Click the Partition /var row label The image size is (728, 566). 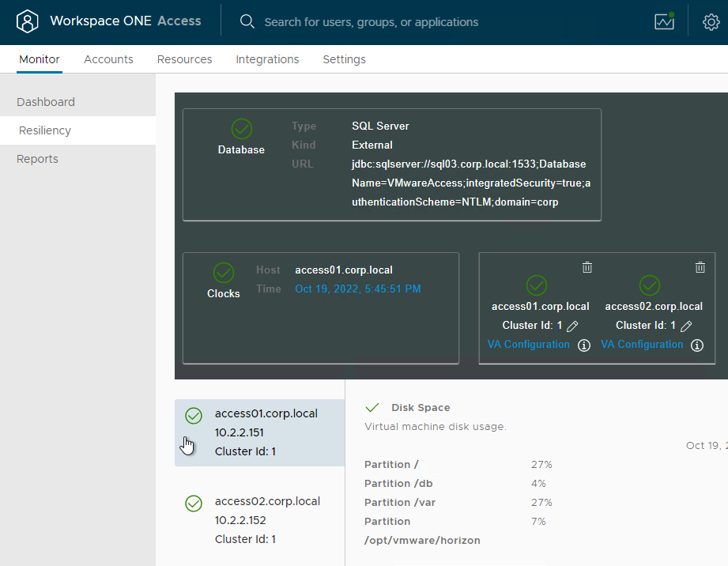(x=400, y=503)
